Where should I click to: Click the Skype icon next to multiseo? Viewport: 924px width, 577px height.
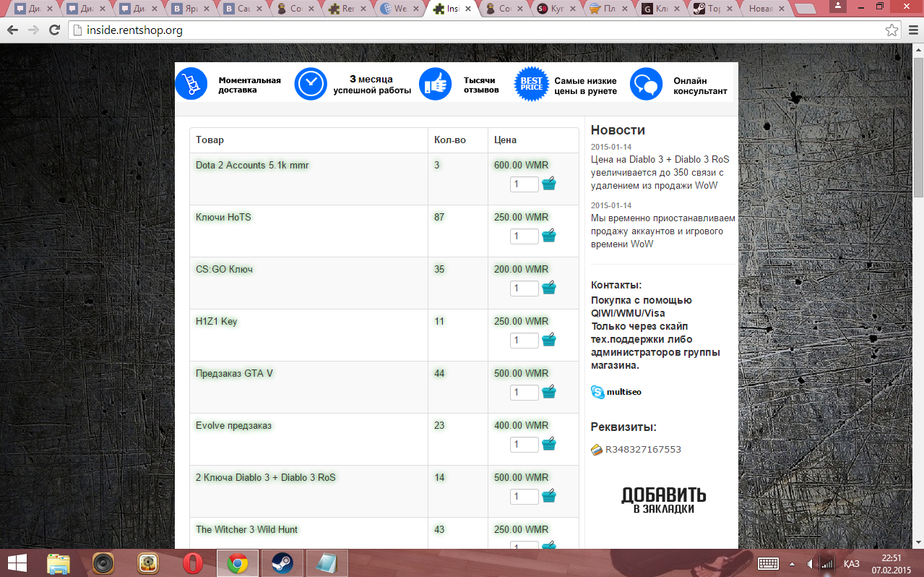pyautogui.click(x=597, y=392)
